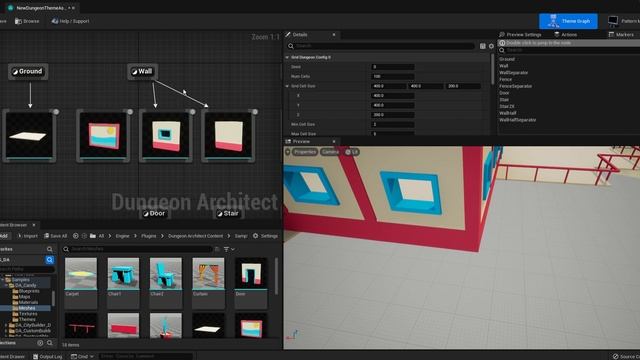Open Details property matrix grid icon
Image resolution: width=640 pixels, height=360 pixels.
coord(482,46)
